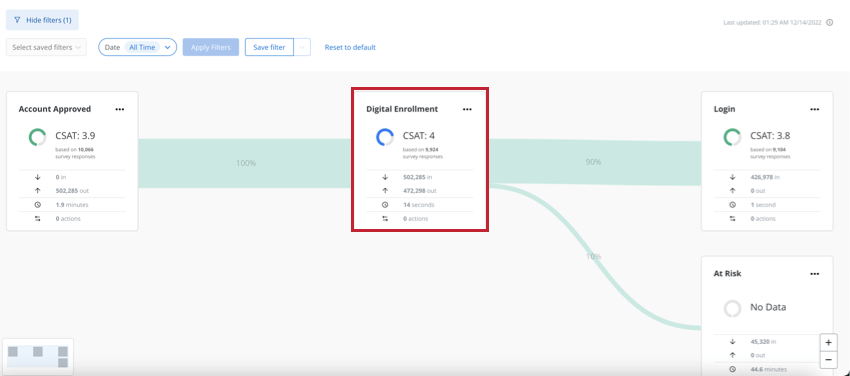Click the 45,320 in value
The image size is (850, 376).
click(763, 342)
